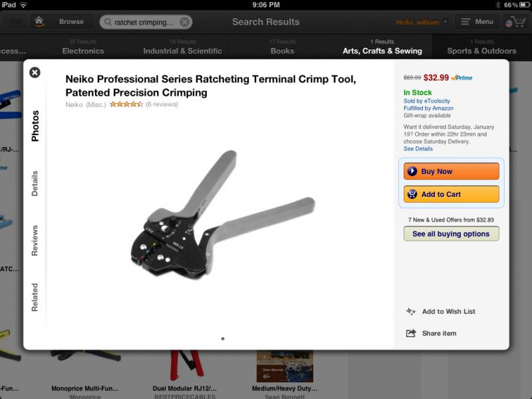532x399 pixels.
Task: Tap the back arrow button
Action: point(15,22)
